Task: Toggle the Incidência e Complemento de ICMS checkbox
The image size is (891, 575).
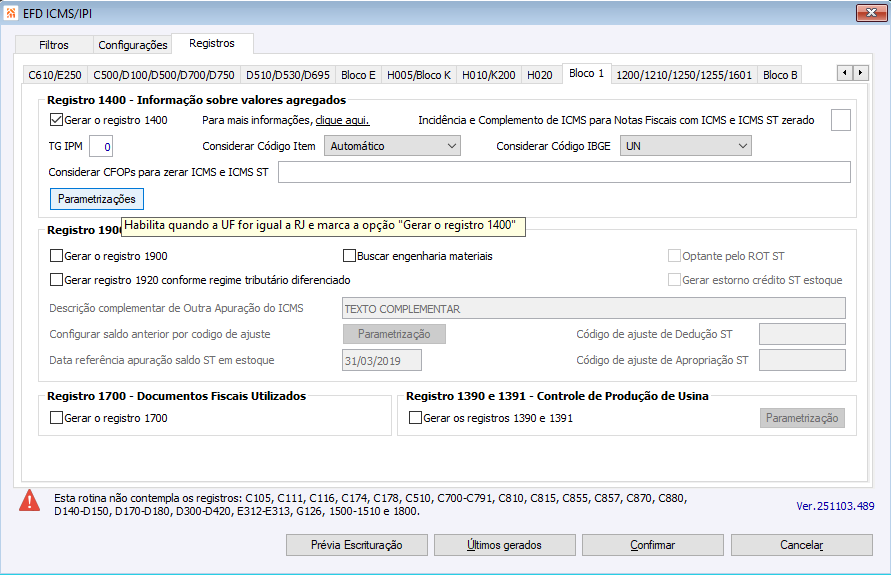Action: 840,120
